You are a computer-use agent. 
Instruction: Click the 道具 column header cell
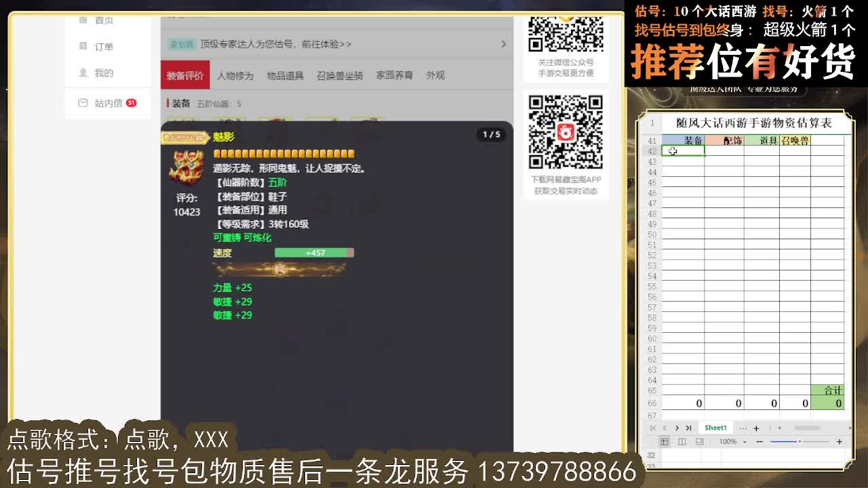pos(762,140)
